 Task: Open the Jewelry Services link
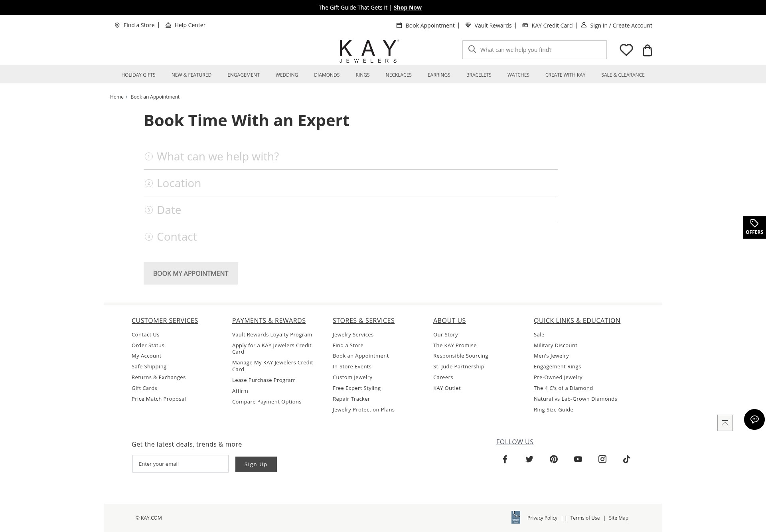point(353,334)
